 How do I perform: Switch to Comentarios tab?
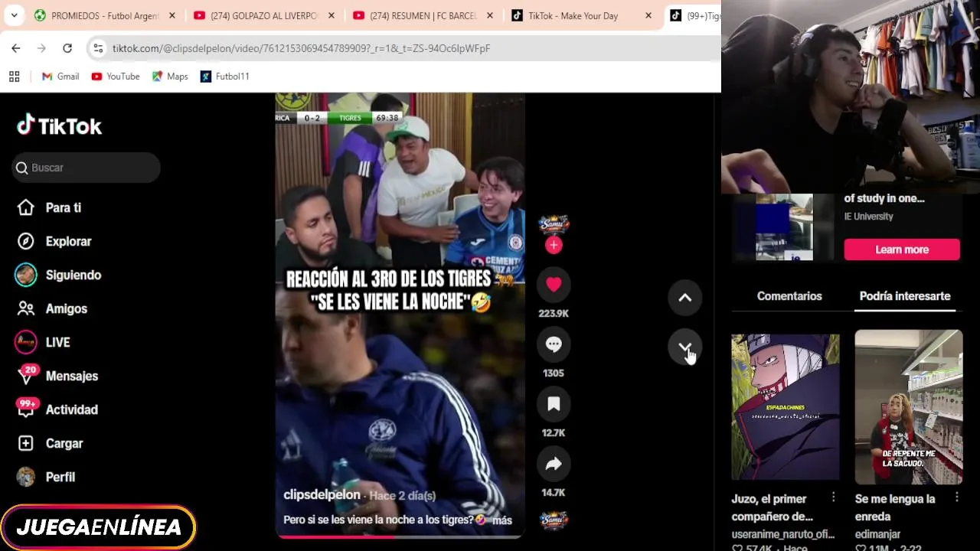click(x=789, y=296)
